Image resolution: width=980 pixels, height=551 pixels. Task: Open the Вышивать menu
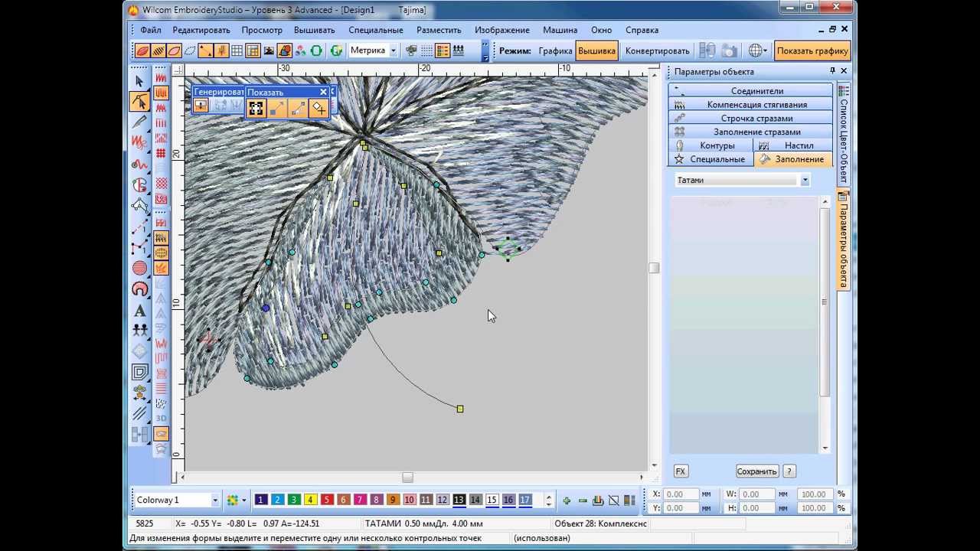pos(315,30)
